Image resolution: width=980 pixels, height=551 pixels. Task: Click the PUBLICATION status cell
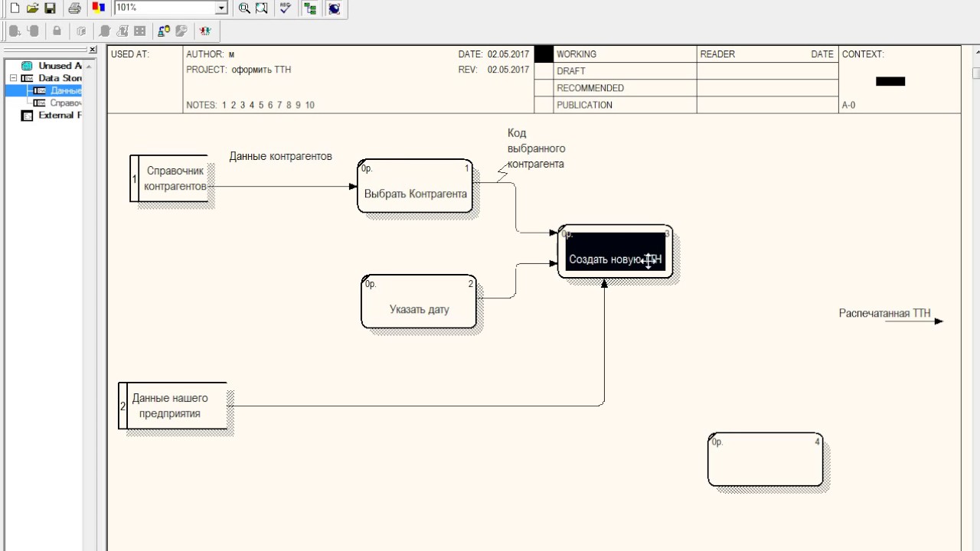click(x=625, y=105)
